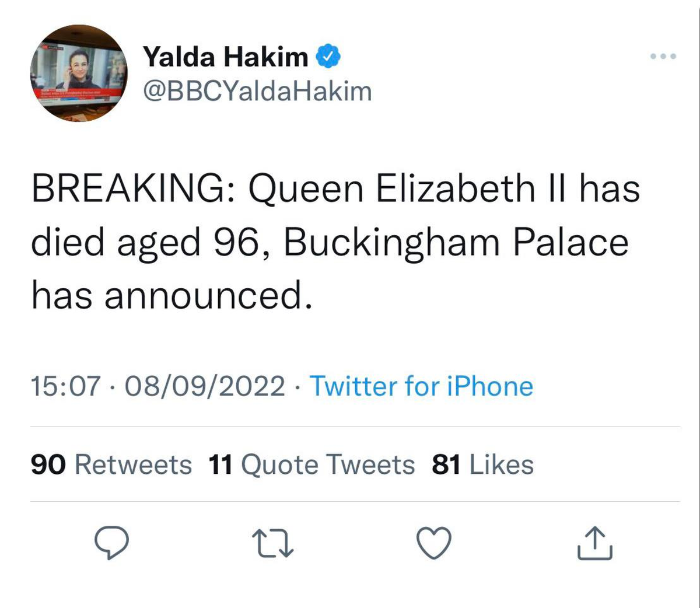Image resolution: width=700 pixels, height=608 pixels.
Task: Click the blue verified badge
Action: (329, 55)
